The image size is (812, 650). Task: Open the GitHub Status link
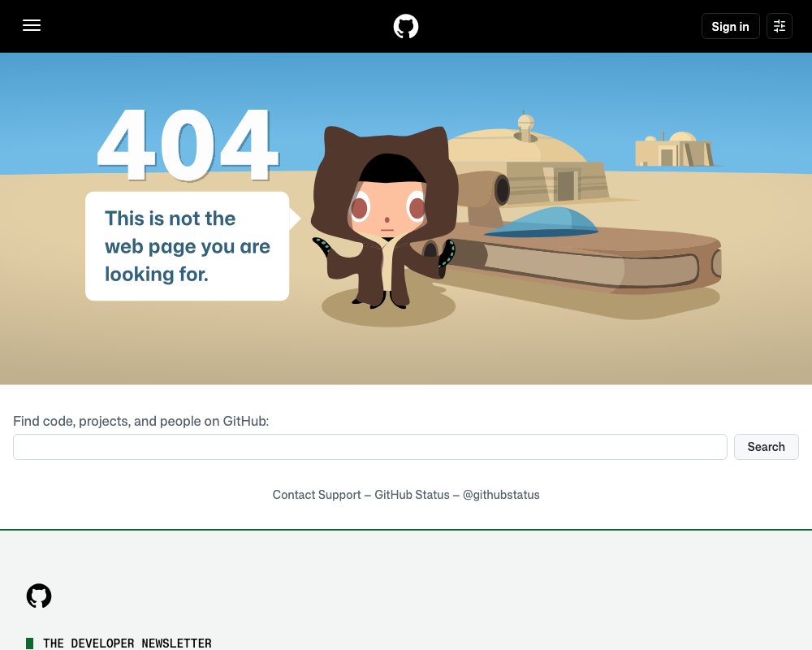click(412, 495)
